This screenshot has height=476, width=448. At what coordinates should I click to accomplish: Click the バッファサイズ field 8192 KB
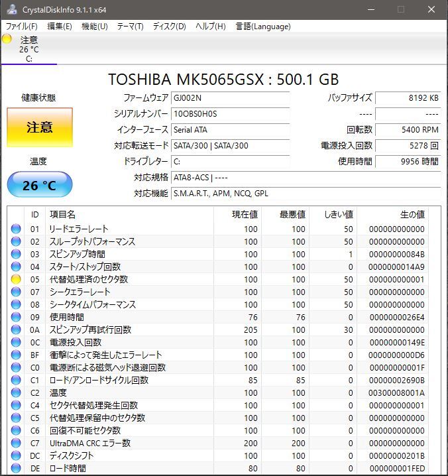[408, 98]
